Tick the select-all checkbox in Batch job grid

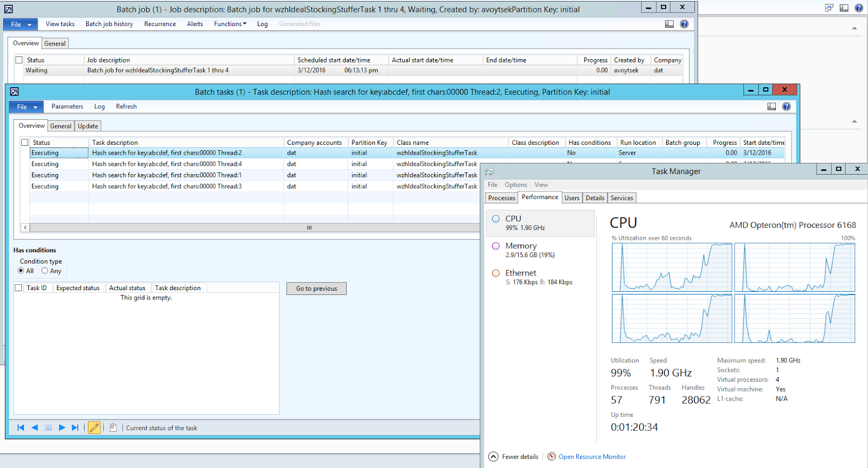(19, 60)
